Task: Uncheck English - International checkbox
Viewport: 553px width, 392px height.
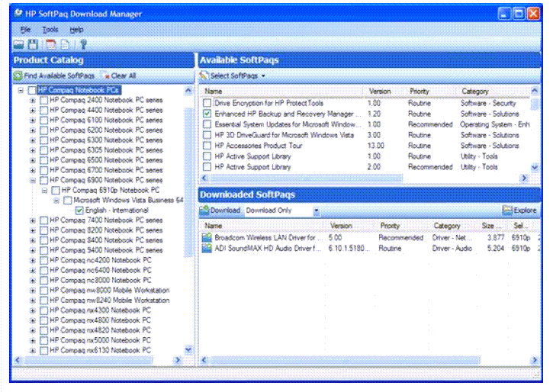Action: point(79,210)
